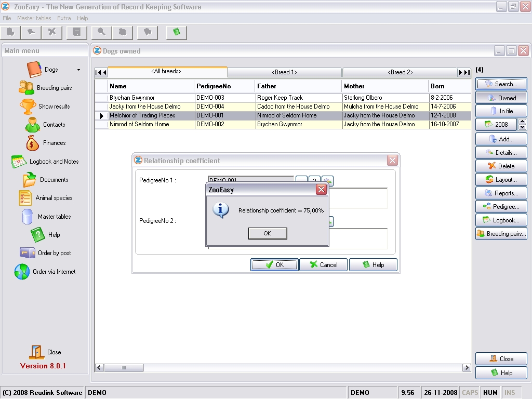Click the Breeding pairs... button on the right
Screen dimensions: 532x399
tap(501, 234)
